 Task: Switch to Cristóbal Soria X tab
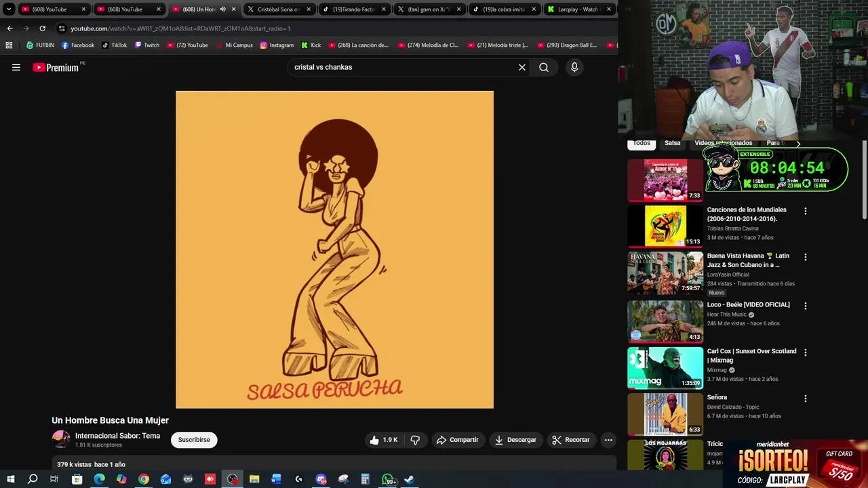(279, 9)
